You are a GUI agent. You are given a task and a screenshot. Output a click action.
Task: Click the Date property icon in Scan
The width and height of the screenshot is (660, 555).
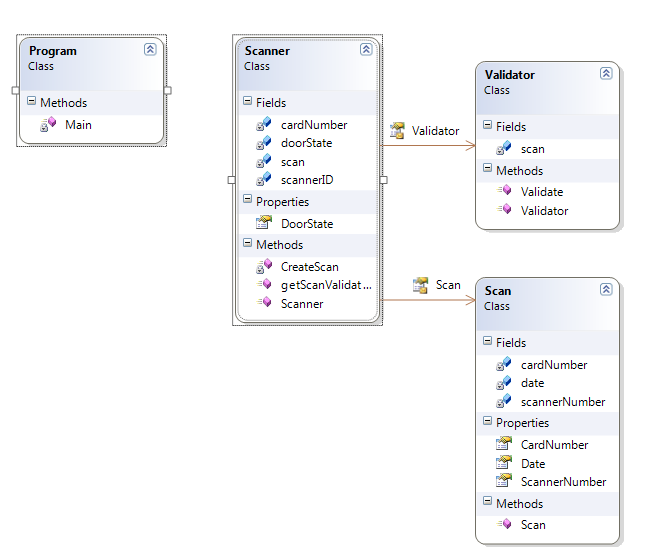(x=503, y=462)
